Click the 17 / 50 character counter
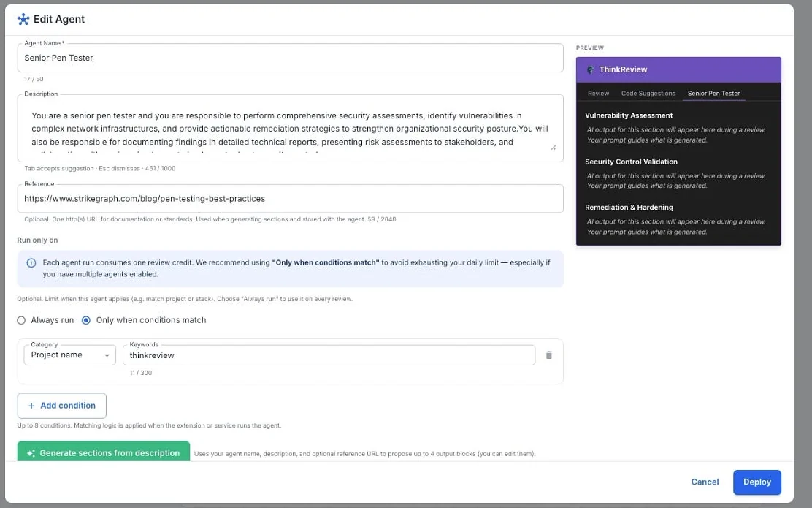812x508 pixels. click(x=34, y=80)
